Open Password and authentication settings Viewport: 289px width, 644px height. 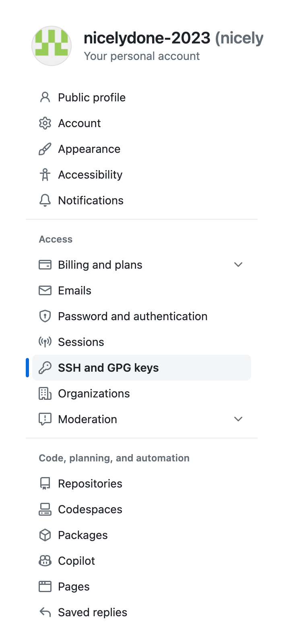(x=133, y=316)
